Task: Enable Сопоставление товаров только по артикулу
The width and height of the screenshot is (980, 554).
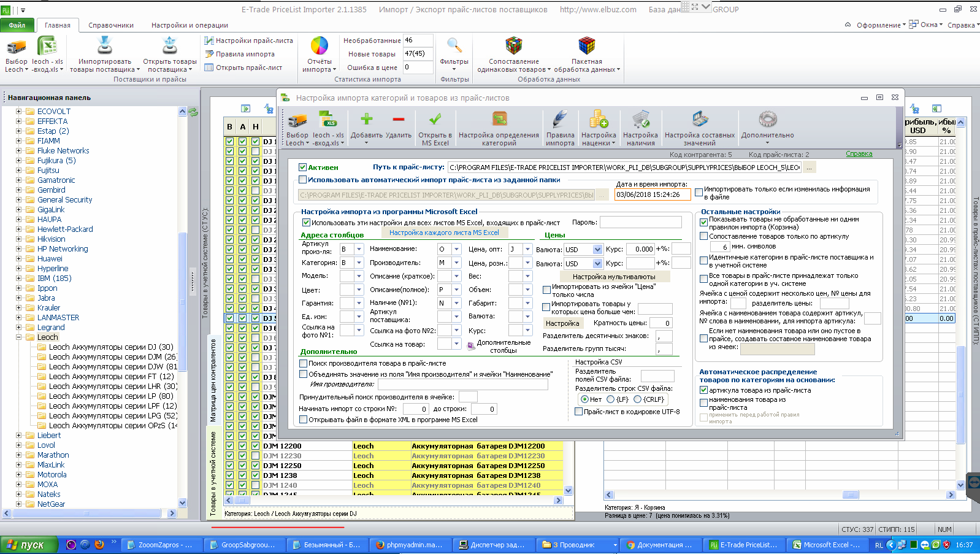Action: click(x=703, y=236)
